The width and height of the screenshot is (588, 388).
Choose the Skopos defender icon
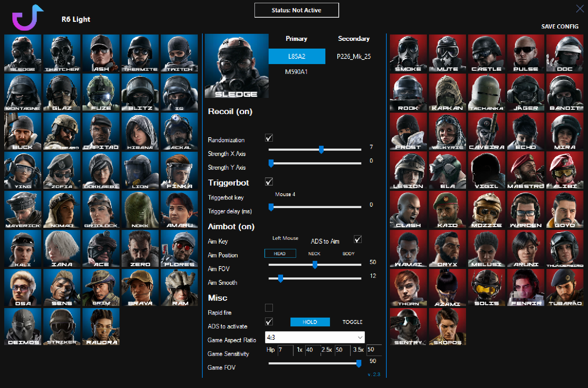[447, 327]
